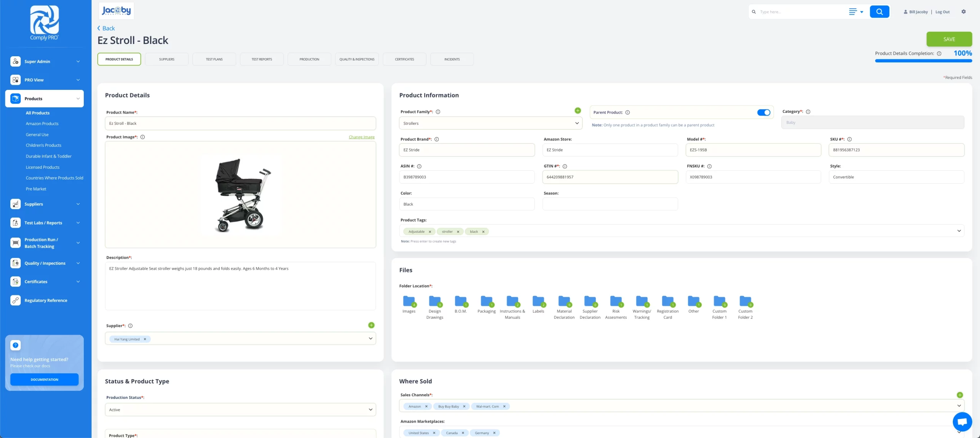980x438 pixels.
Task: Add a new Product Family plus icon
Action: (x=578, y=111)
